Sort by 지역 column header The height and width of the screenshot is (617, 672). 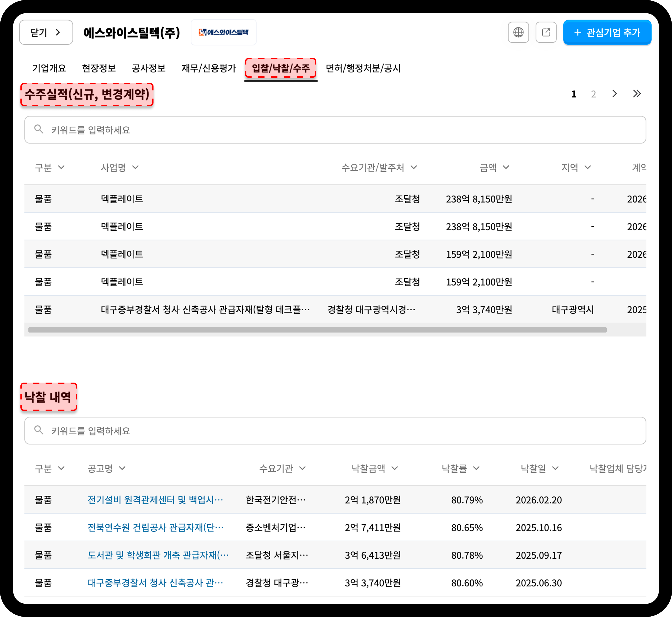[x=576, y=167]
